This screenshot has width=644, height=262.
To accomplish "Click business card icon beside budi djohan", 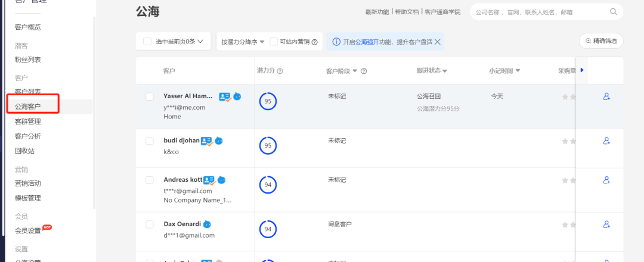I will tap(207, 141).
